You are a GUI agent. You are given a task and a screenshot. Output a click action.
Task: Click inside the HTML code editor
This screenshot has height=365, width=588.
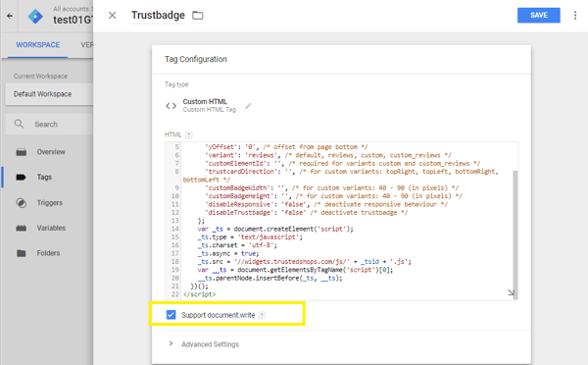pos(341,221)
